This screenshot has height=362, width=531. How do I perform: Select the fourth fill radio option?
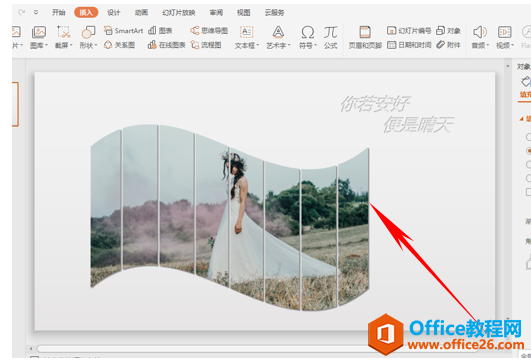pos(529,178)
